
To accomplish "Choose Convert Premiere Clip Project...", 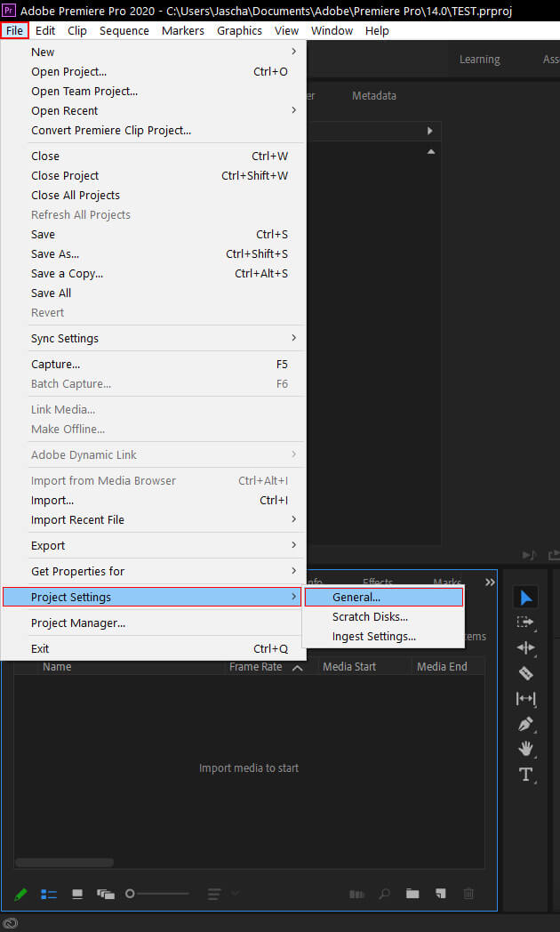I will (x=153, y=131).
